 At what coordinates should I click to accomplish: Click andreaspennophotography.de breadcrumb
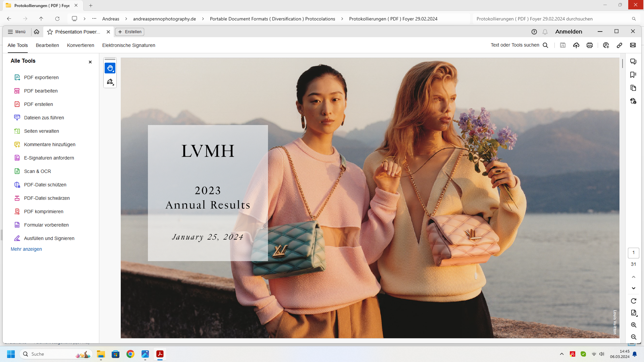pos(164,19)
